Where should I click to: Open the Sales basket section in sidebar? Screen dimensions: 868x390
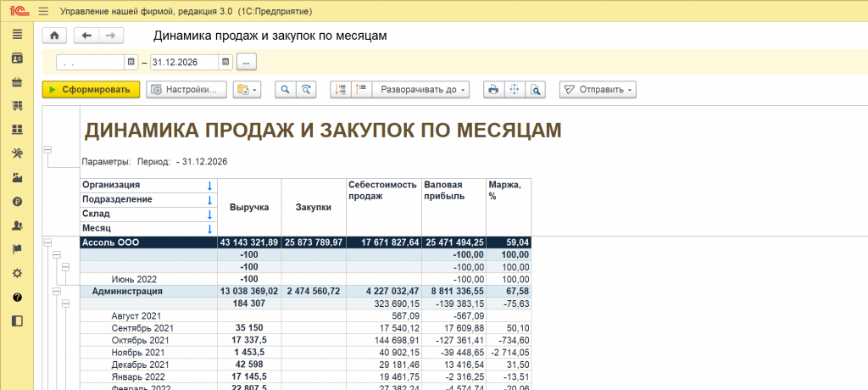coord(17,82)
